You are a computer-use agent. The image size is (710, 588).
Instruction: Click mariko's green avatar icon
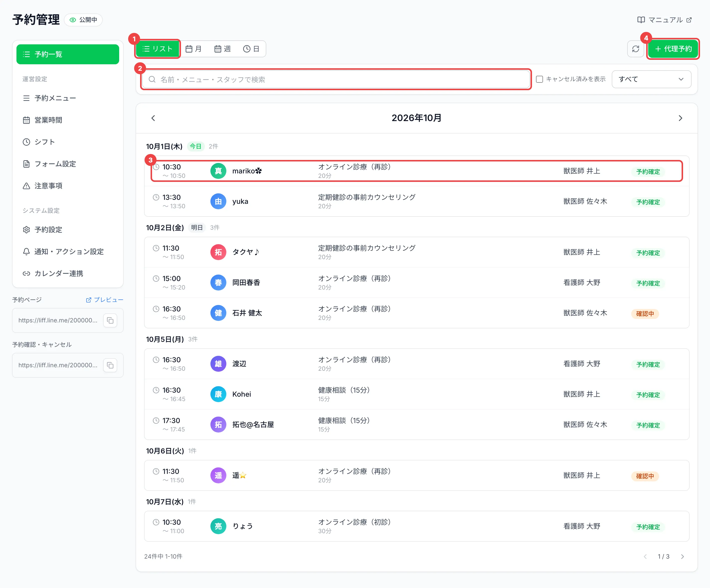[x=218, y=171]
